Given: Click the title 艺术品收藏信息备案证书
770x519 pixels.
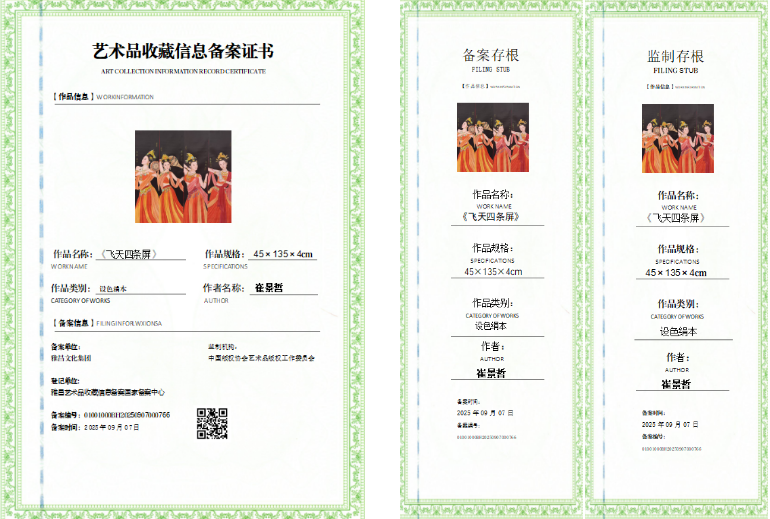Looking at the screenshot, I should coord(183,51).
